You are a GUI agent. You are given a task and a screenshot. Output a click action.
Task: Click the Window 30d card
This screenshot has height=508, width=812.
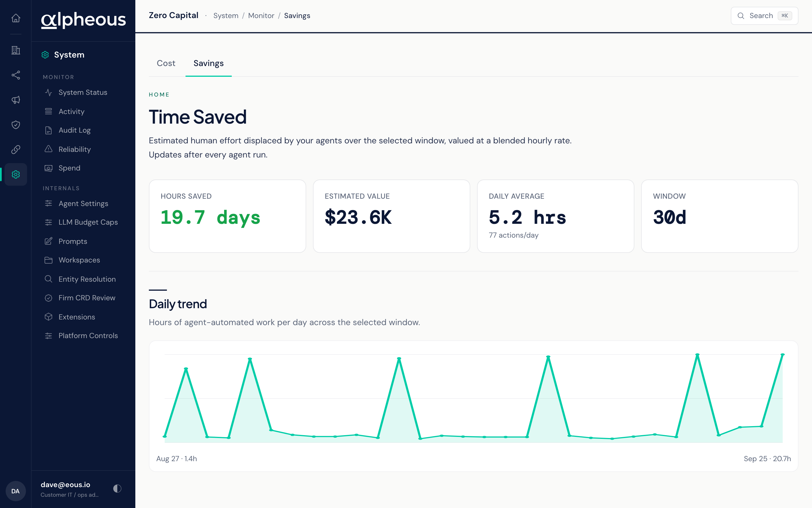point(720,216)
